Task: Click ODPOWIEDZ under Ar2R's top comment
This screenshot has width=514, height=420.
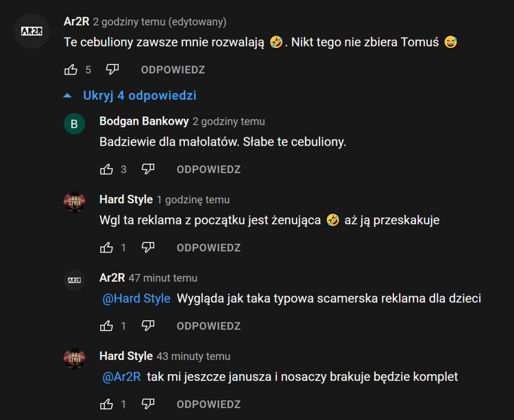Action: coord(173,70)
